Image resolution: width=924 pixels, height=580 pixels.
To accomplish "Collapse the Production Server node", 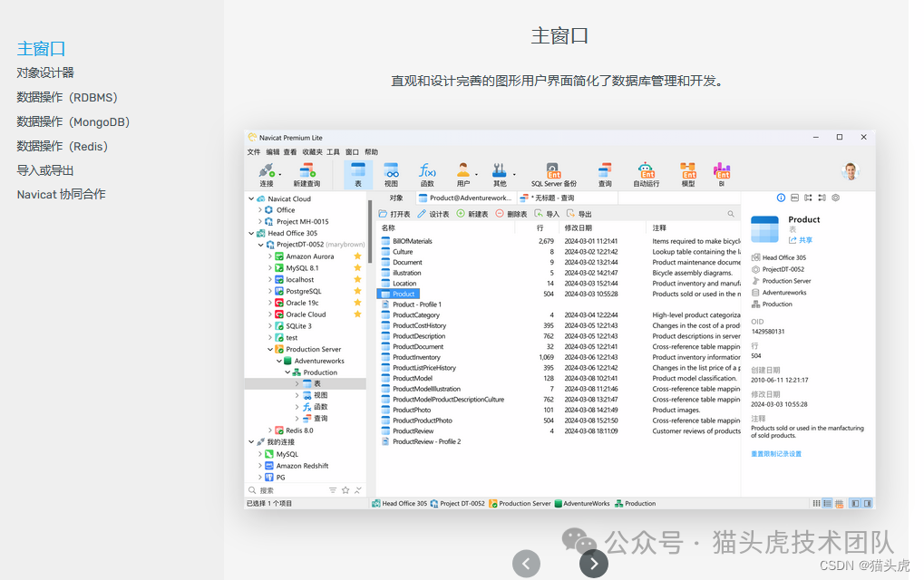I will 270,349.
